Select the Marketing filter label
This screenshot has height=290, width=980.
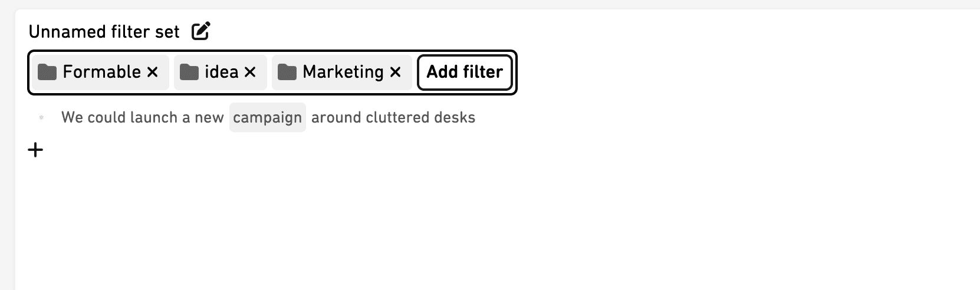pyautogui.click(x=343, y=72)
